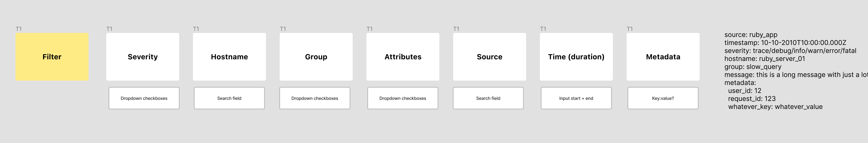Select the T1 label above Metadata card
868x143 pixels.
(629, 29)
